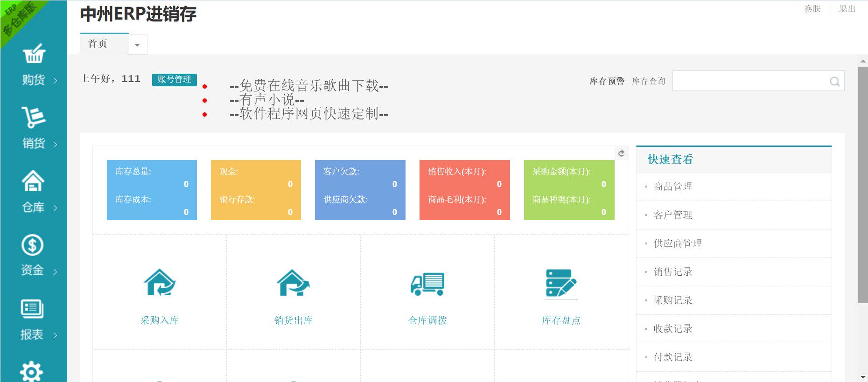The width and height of the screenshot is (868, 382).
Task: Click the 销货出库 house icon
Action: coord(294,283)
